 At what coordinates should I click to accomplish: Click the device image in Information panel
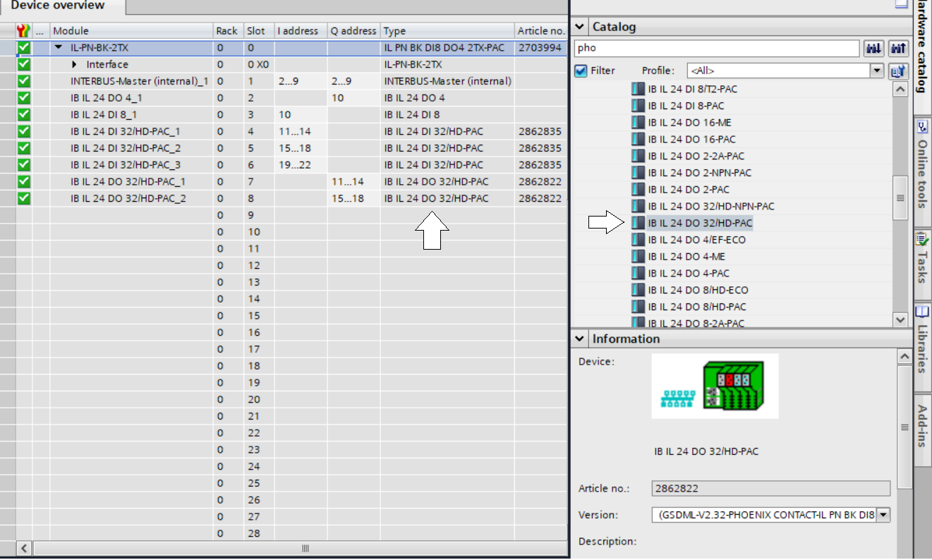715,386
